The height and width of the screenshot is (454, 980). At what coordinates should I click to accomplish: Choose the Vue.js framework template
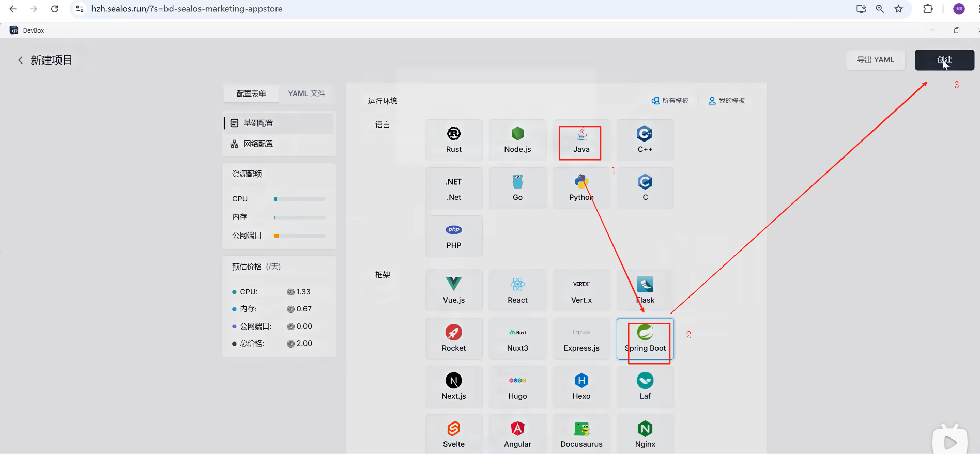[x=454, y=290]
